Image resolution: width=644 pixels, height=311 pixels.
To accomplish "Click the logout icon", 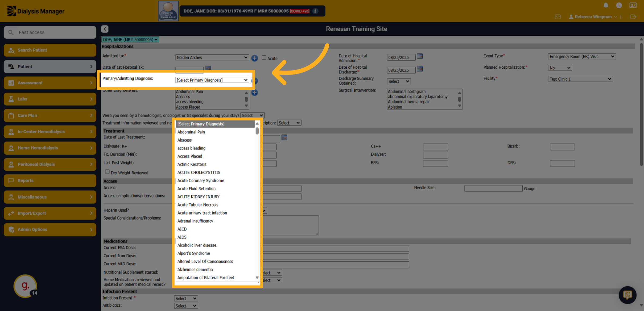I will (x=633, y=17).
